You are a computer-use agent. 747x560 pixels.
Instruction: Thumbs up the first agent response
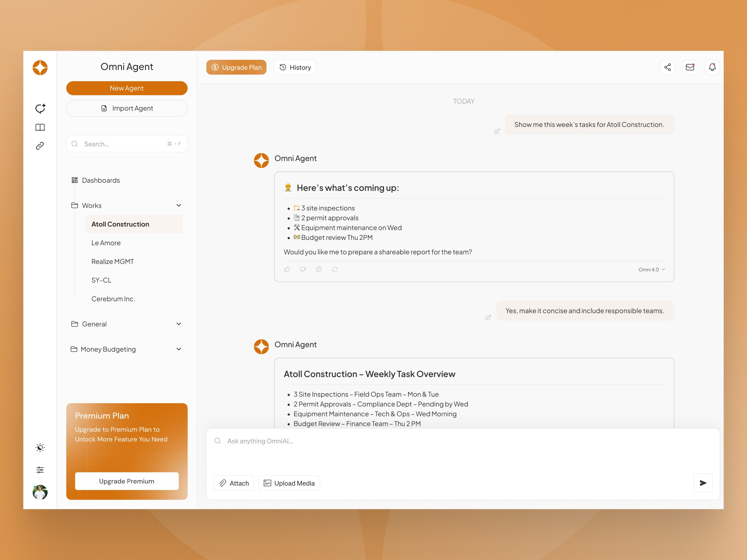(287, 269)
